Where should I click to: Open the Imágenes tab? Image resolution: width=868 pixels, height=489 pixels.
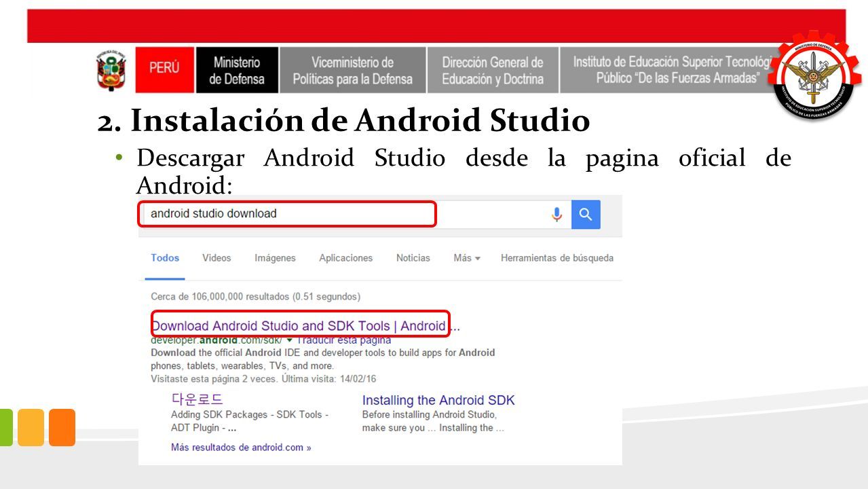point(275,258)
